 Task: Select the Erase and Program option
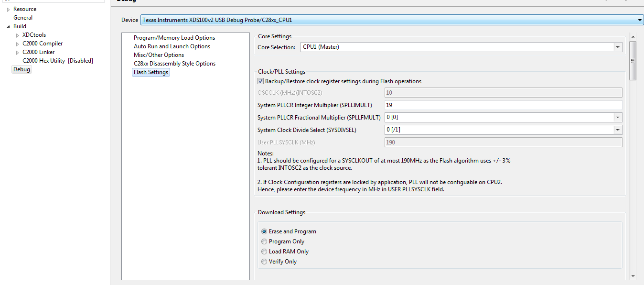coord(264,231)
